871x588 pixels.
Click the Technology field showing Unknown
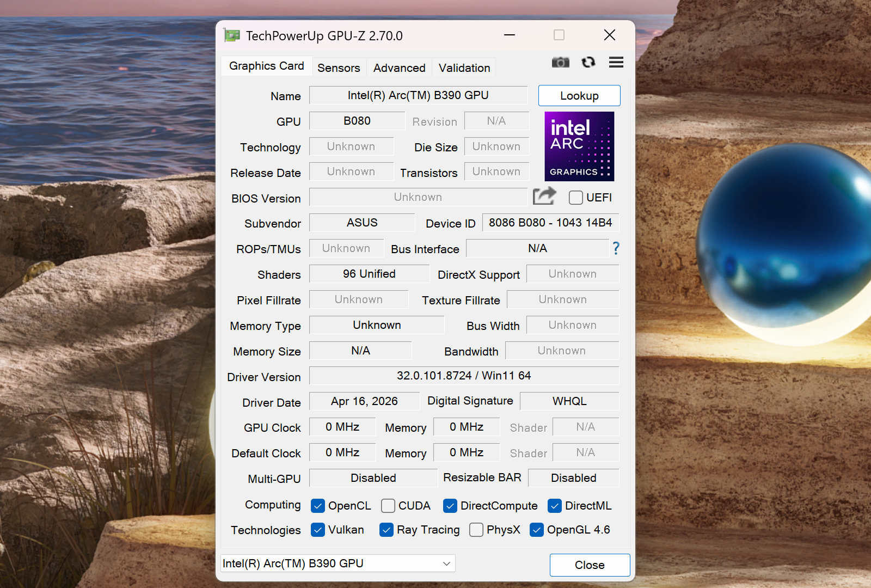tap(351, 146)
